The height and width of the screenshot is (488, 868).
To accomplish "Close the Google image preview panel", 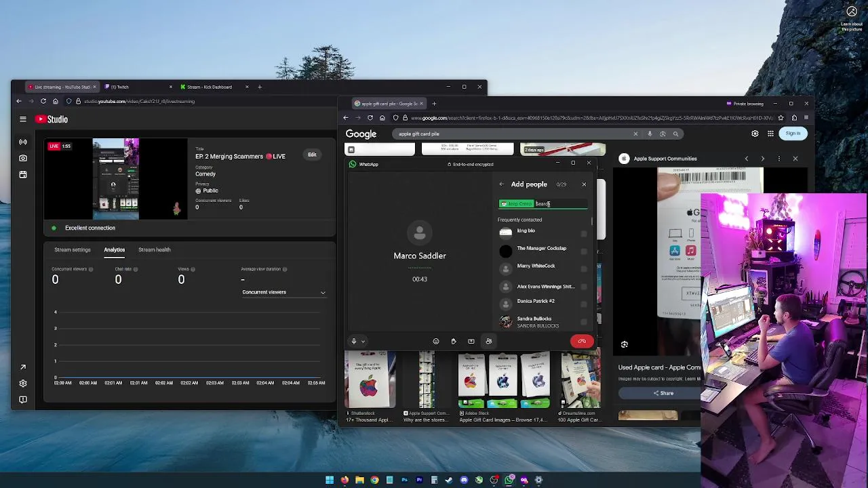I will coord(795,159).
